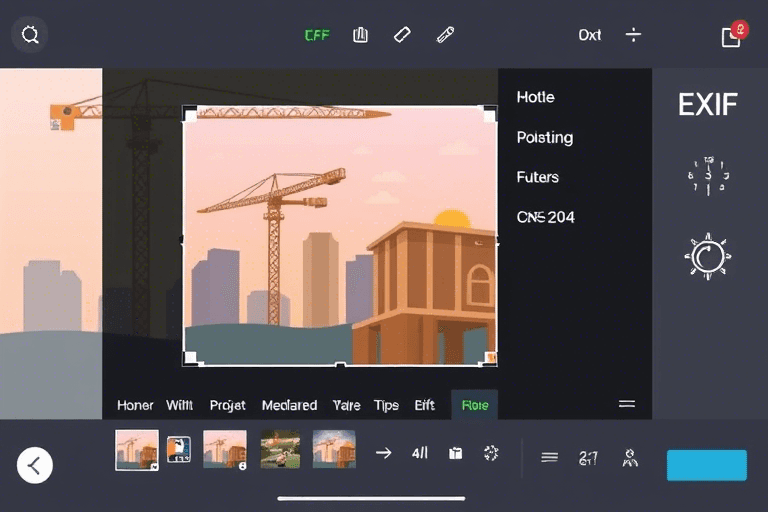Open the notifications icon with red badge
This screenshot has width=768, height=512.
(732, 36)
